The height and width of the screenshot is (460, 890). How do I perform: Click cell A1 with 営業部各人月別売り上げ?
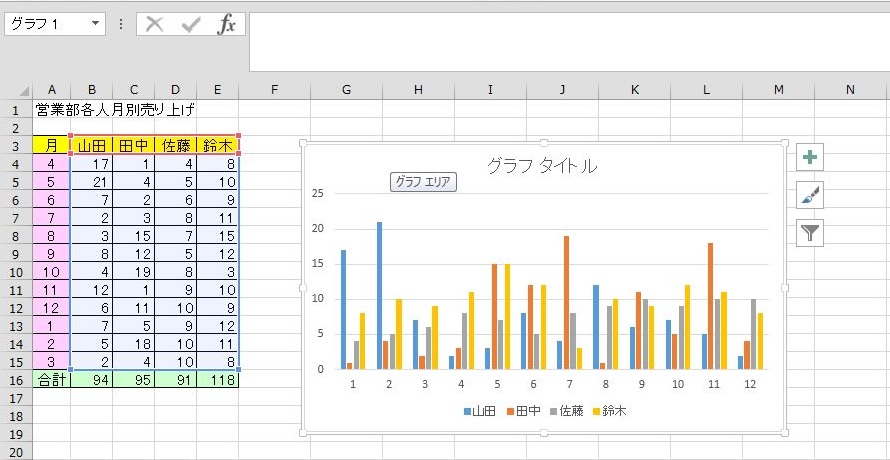tap(51, 109)
